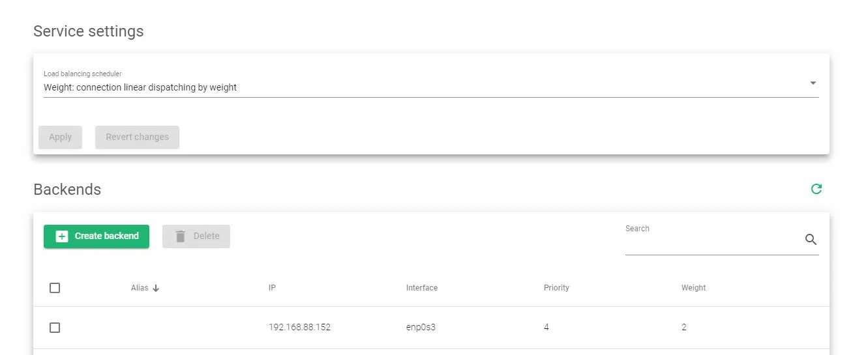The image size is (868, 355).
Task: Sort the table by Alias column
Action: click(140, 288)
